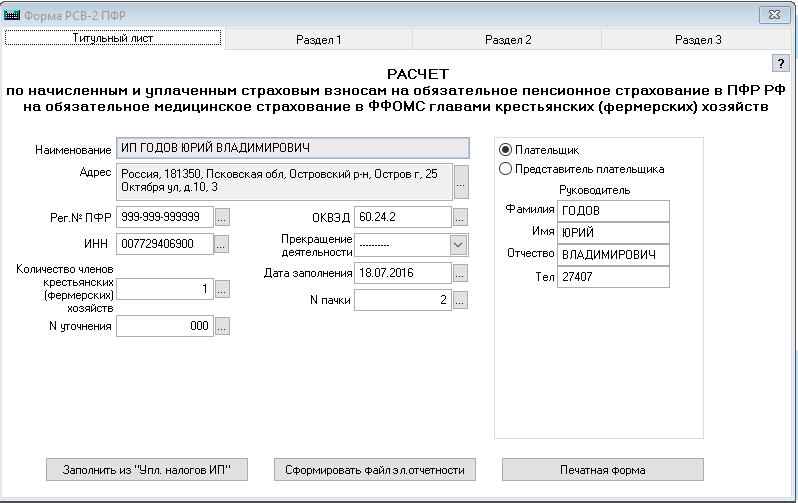Viewport: 798px width, 503px height.
Task: Expand the Прекращение деятельности dropdown
Action: coord(458,245)
